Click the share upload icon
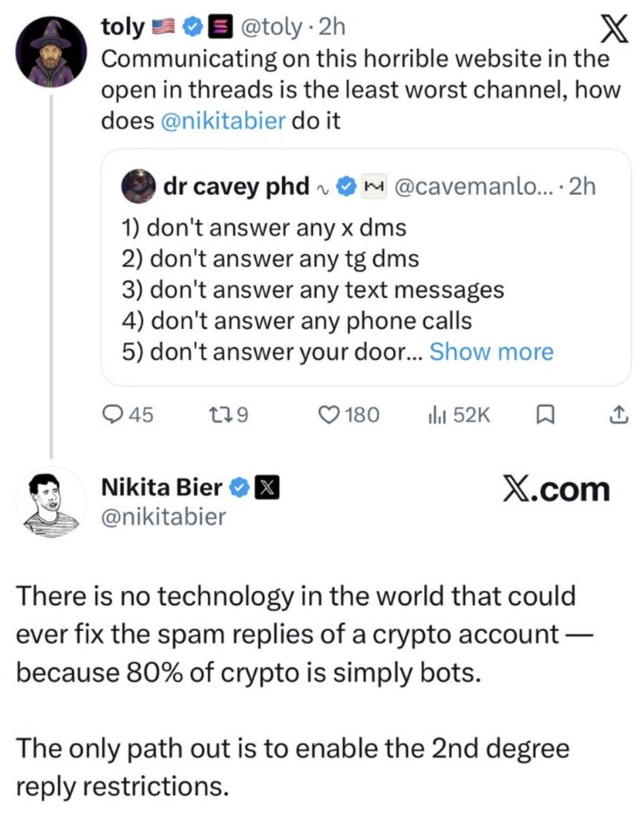Screen dimensions: 644x815 coord(617,414)
